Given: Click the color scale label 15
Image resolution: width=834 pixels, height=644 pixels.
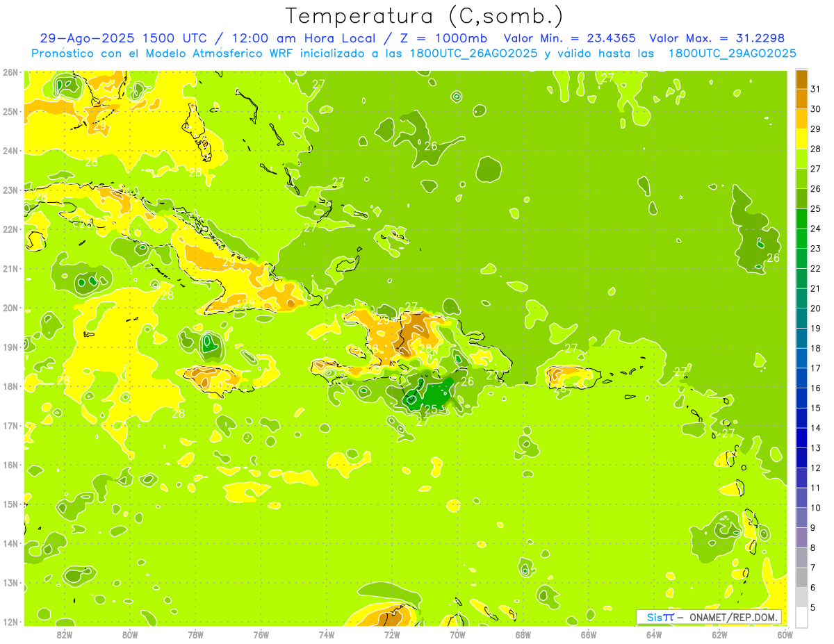Looking at the screenshot, I should pos(815,408).
